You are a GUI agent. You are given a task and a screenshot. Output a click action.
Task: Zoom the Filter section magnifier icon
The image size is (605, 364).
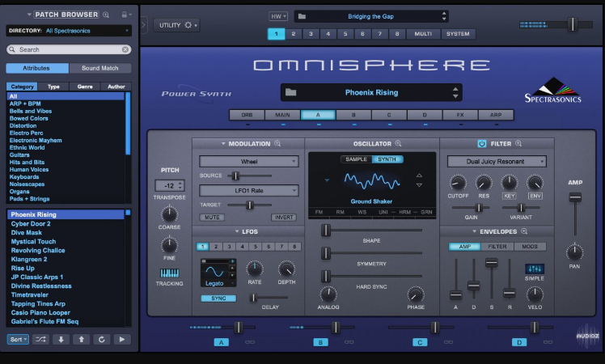518,144
